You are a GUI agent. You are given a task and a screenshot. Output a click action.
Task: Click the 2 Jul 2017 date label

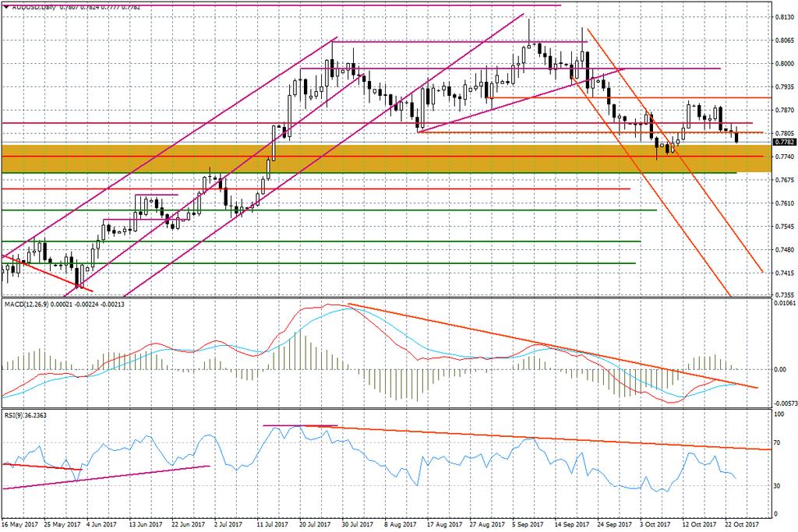[x=228, y=524]
